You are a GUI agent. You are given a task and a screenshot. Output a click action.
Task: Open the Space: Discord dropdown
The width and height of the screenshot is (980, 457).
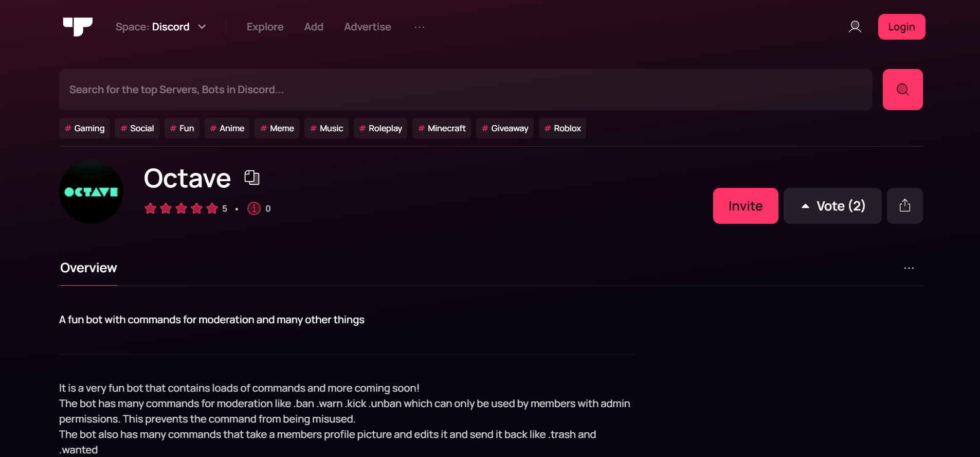tap(160, 27)
